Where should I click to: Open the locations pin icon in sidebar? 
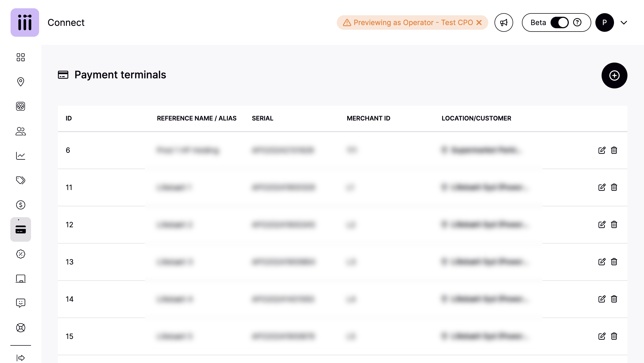21,82
